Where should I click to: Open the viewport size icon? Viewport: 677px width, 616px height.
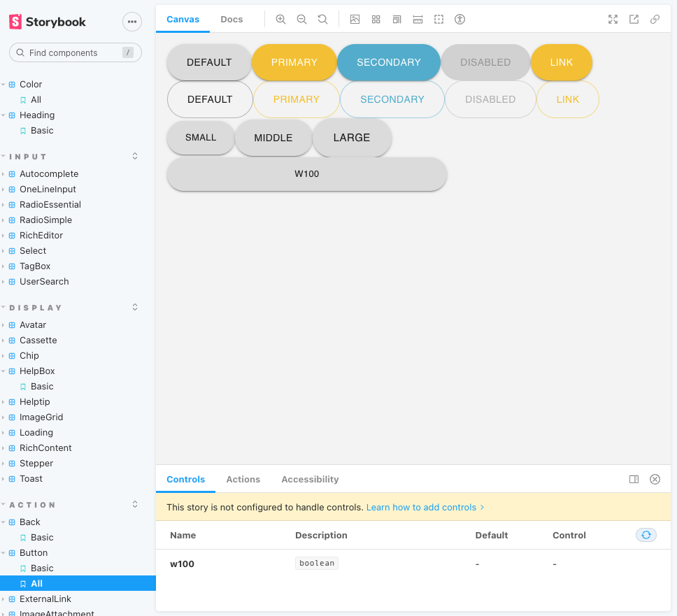[397, 20]
